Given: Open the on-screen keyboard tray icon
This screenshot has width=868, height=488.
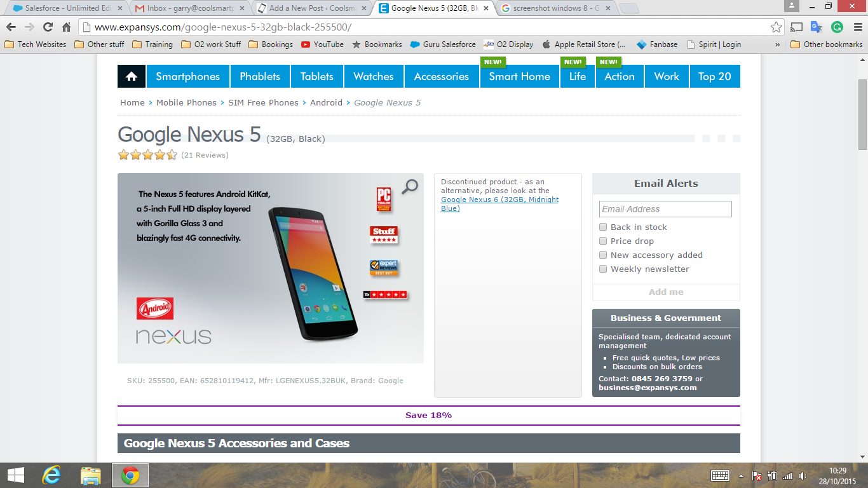Looking at the screenshot, I should (x=720, y=475).
